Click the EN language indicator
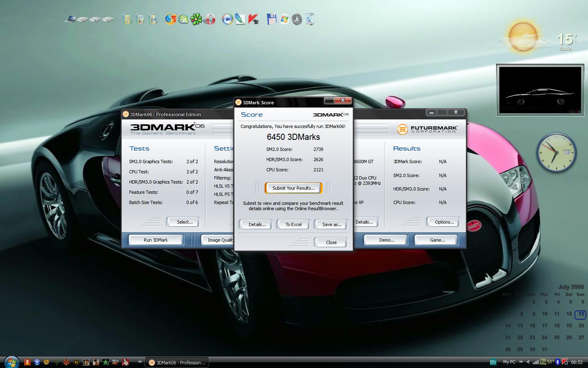The width and height of the screenshot is (588, 368). [x=493, y=362]
